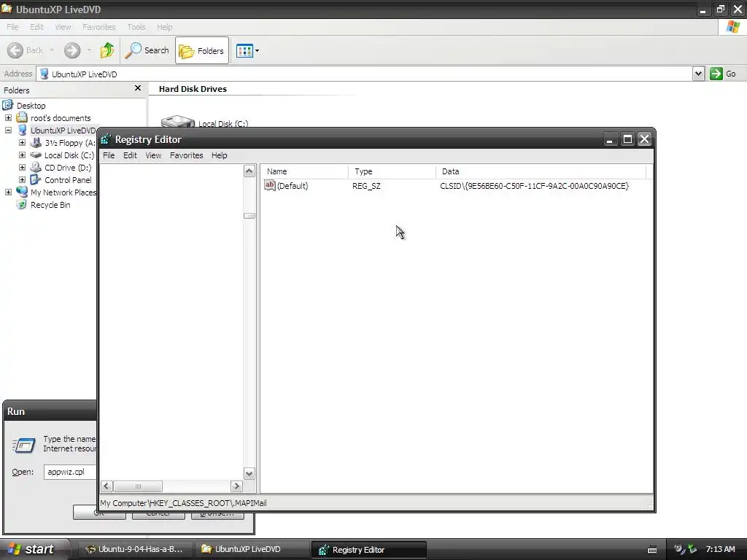747x560 pixels.
Task: Toggle the Folders pane button
Action: pos(202,50)
